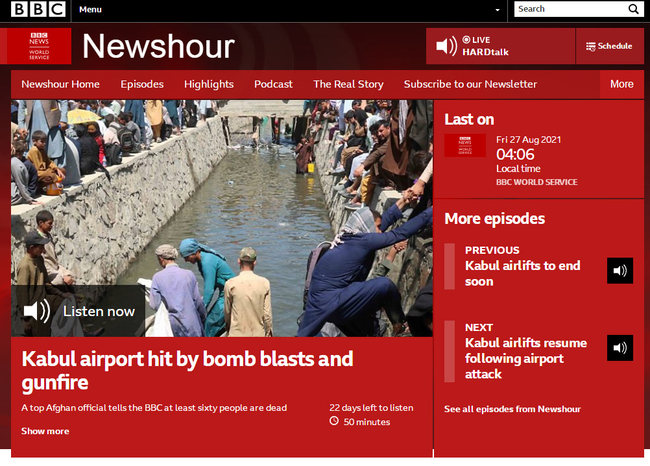Play next episode with speaker button
The height and width of the screenshot is (466, 650).
(620, 348)
